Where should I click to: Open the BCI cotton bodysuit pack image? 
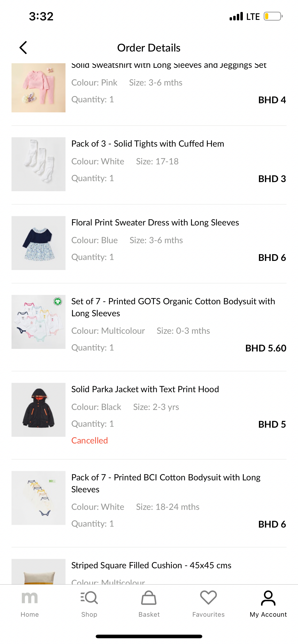pyautogui.click(x=39, y=498)
